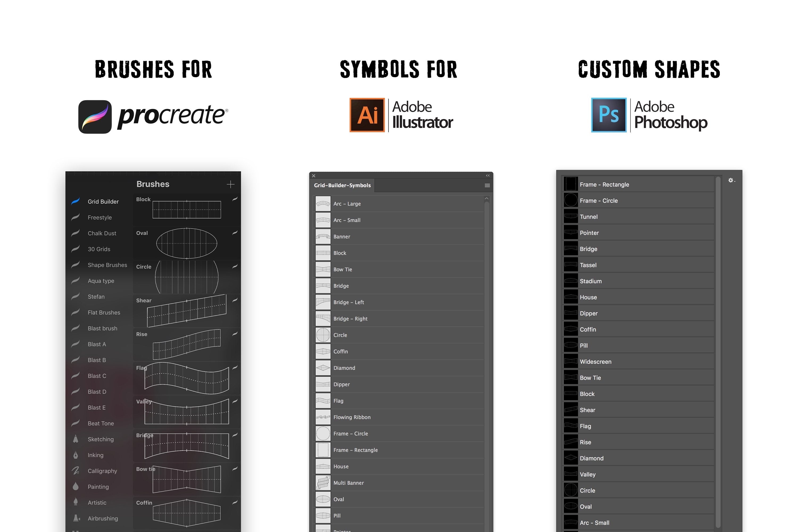This screenshot has width=798, height=532.
Task: Click the plus icon in Brushes panel
Action: coord(230,184)
